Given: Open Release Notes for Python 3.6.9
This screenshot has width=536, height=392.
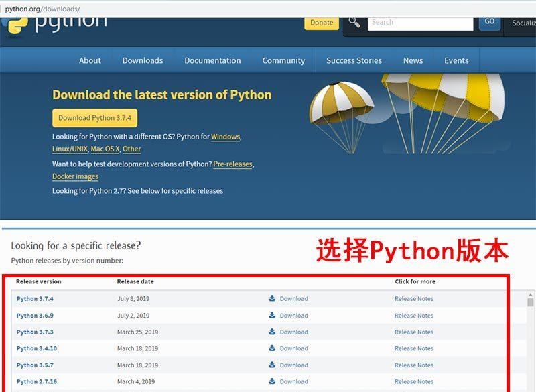Looking at the screenshot, I should (414, 316).
